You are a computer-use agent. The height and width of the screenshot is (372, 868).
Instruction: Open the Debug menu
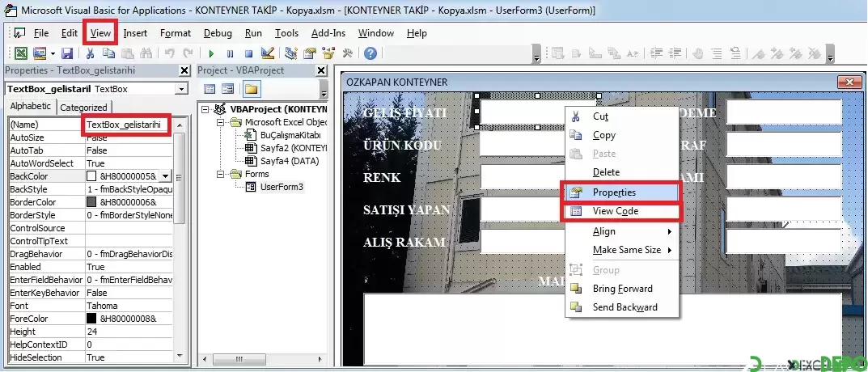pos(218,33)
